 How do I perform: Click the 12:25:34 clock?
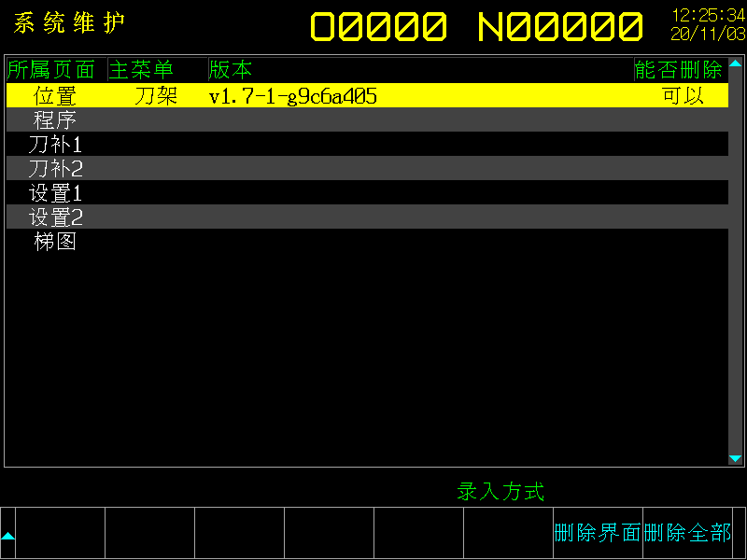709,16
